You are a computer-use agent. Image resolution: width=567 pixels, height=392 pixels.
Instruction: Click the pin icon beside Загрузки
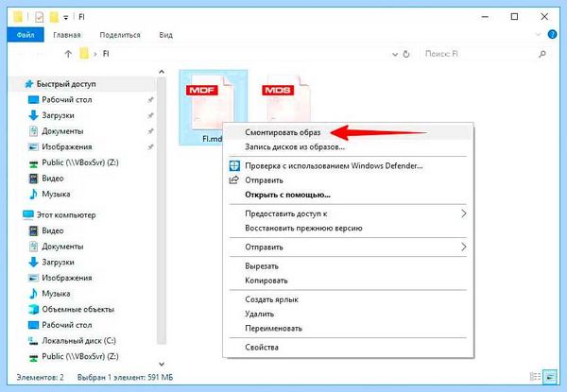click(x=150, y=115)
